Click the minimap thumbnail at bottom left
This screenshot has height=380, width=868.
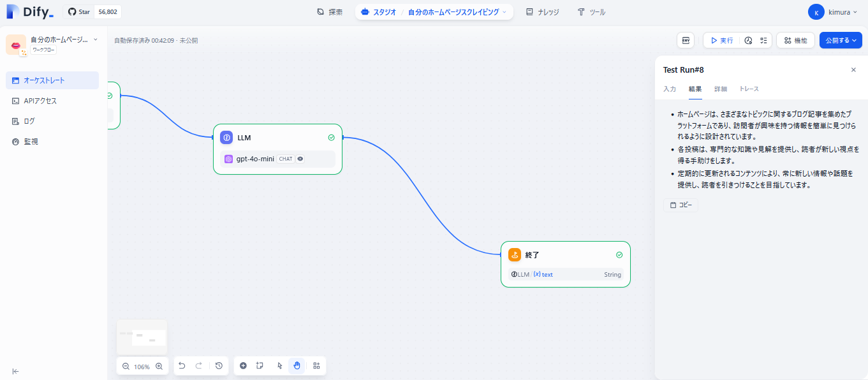click(x=142, y=337)
